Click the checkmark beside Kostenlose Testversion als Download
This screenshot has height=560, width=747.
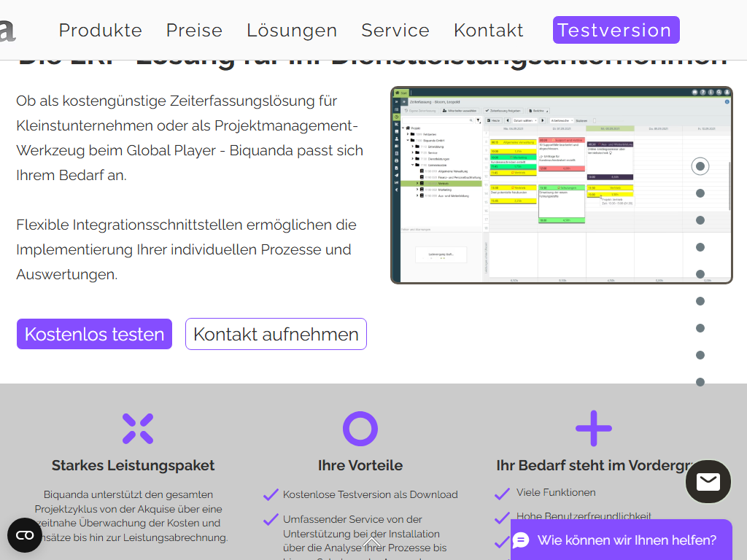271,495
